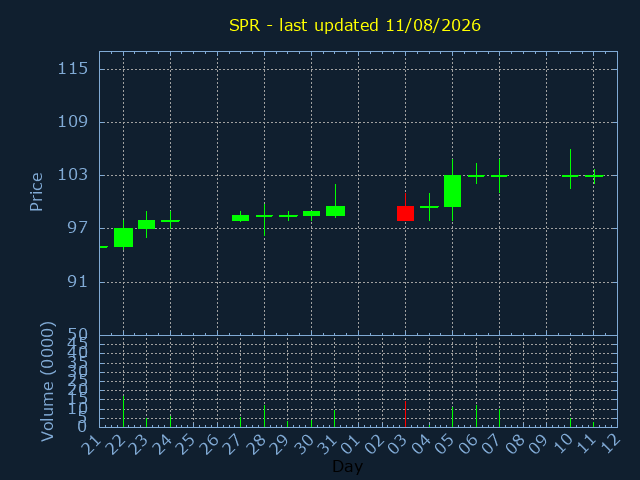Click the day 27 green candle body
The image size is (640, 480).
(240, 218)
